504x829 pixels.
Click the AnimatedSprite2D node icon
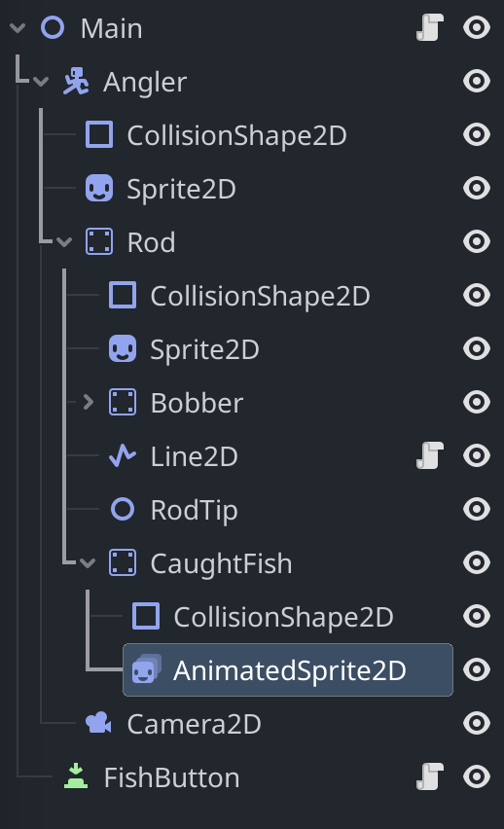tap(146, 669)
